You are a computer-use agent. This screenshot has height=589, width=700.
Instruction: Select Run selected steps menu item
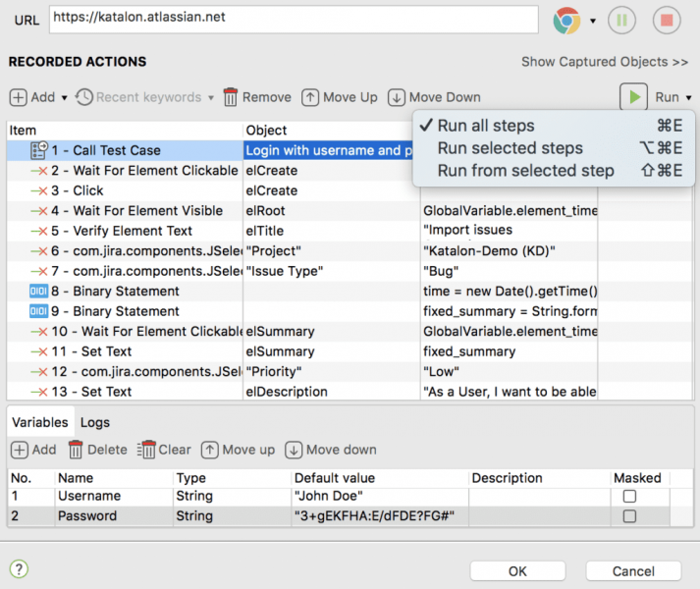(510, 148)
